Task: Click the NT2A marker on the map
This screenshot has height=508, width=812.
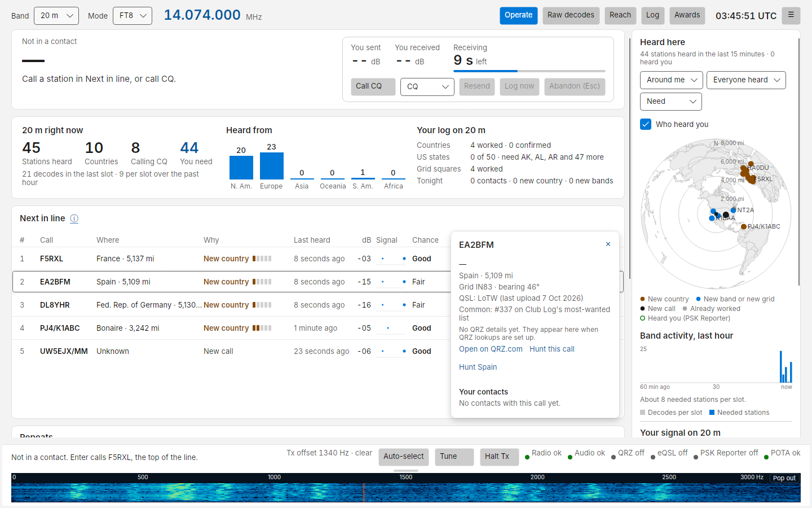Action: [733, 210]
